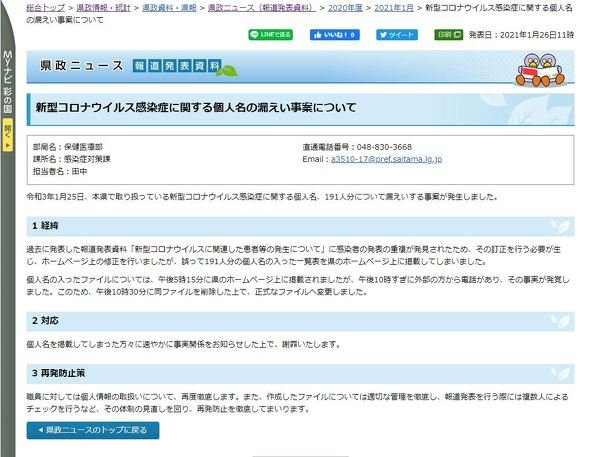590x457 pixels.
Task: Click the phone number 048-830-3668
Action: pos(384,147)
